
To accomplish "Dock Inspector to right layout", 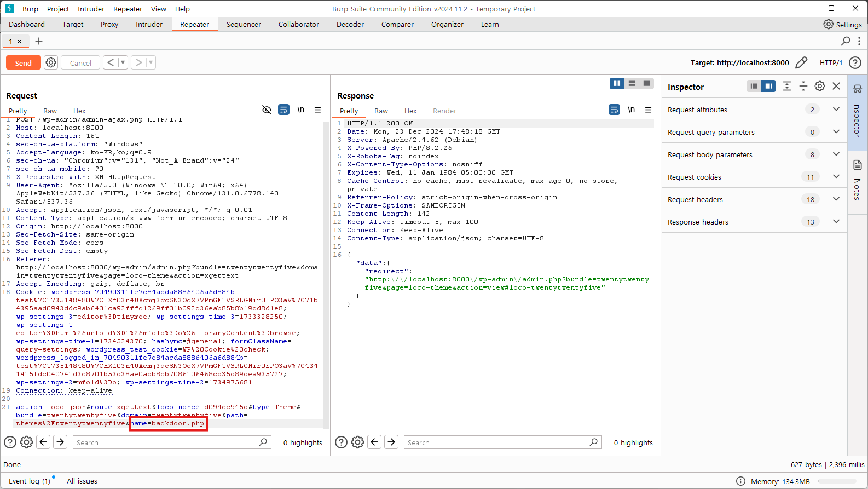I will pyautogui.click(x=768, y=86).
